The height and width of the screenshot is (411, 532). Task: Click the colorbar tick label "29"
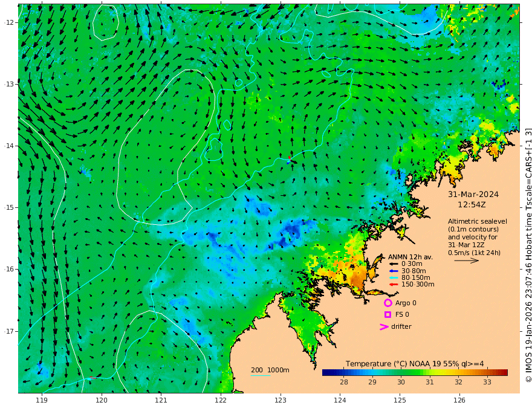[x=372, y=382]
